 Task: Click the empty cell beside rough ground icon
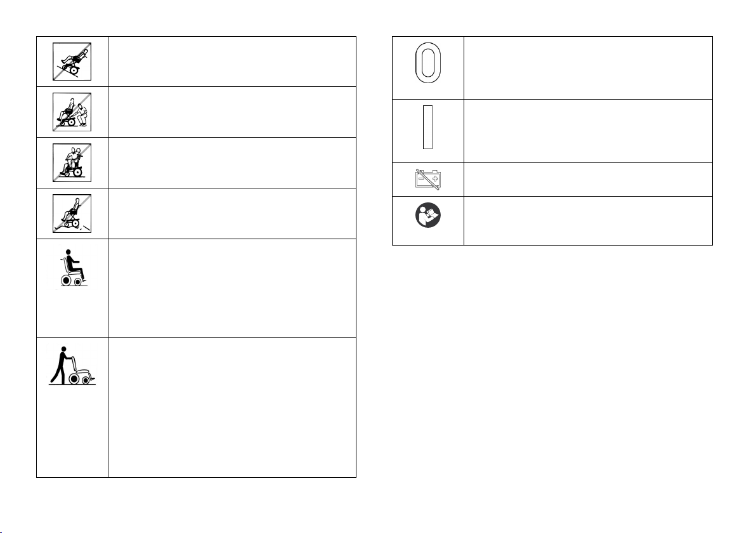(232, 213)
